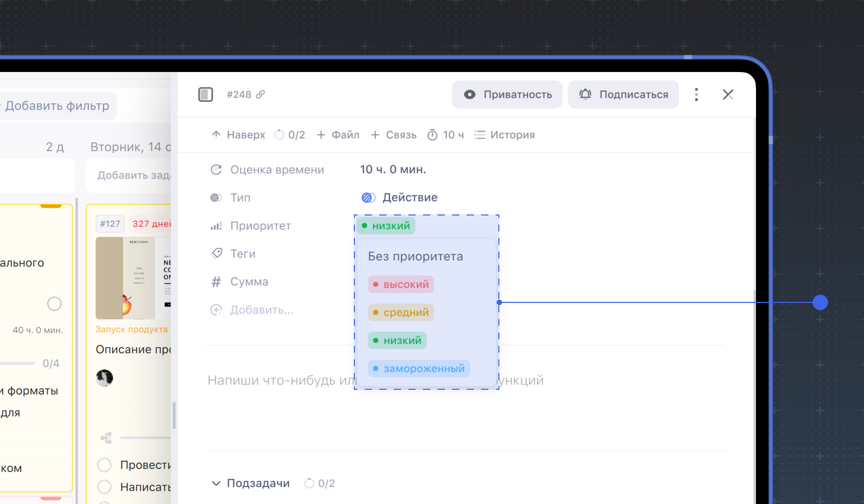Mark the left card's circle as done
Screen dimensions: 864x504
click(55, 304)
